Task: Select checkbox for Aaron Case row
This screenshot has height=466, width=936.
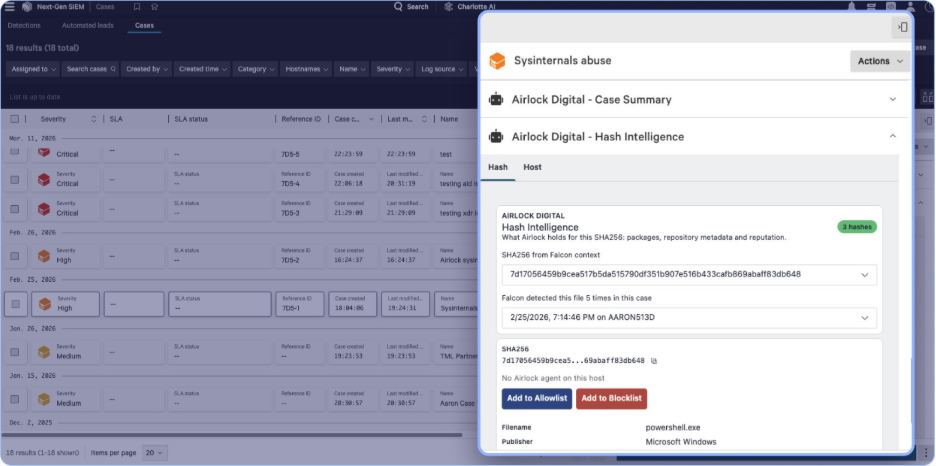Action: [x=14, y=399]
